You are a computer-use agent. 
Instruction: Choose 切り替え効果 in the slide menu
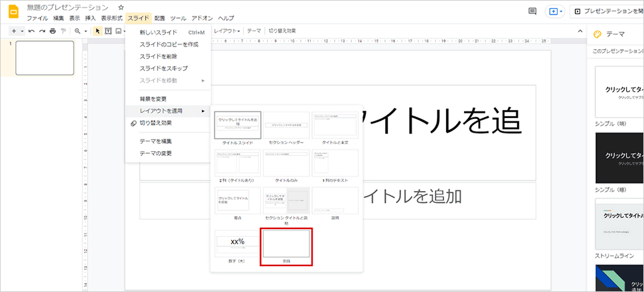[168, 123]
